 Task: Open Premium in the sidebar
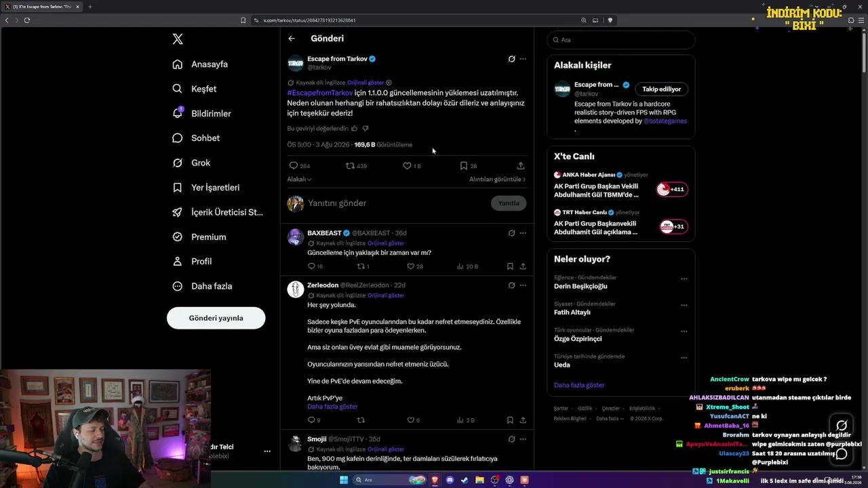[x=199, y=237]
